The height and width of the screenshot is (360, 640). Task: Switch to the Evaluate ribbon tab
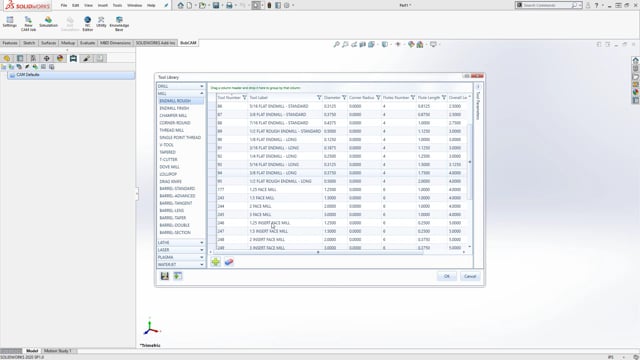[x=87, y=43]
